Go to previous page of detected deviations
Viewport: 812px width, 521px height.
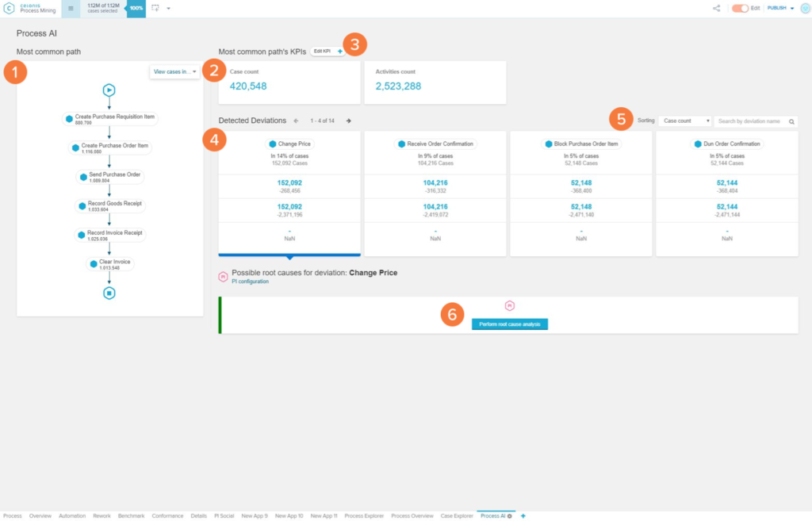tap(296, 121)
